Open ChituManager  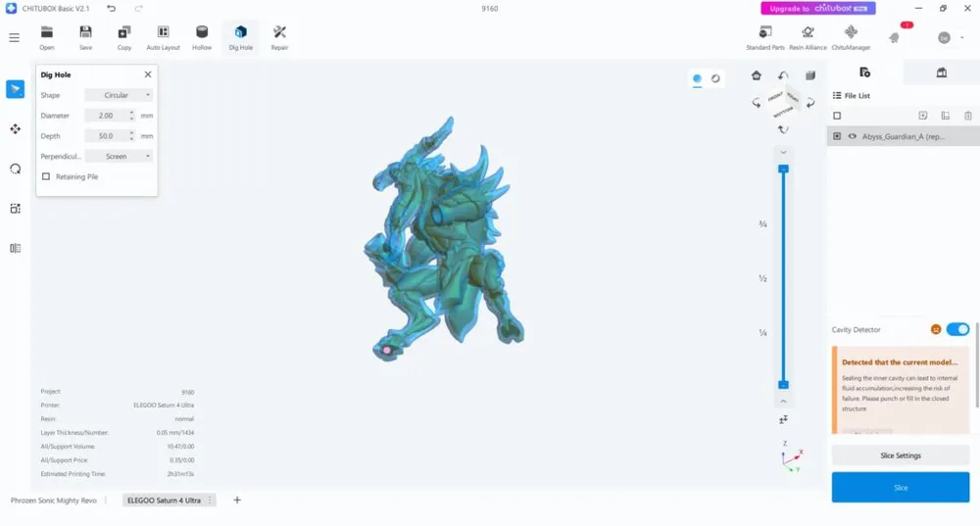point(851,33)
